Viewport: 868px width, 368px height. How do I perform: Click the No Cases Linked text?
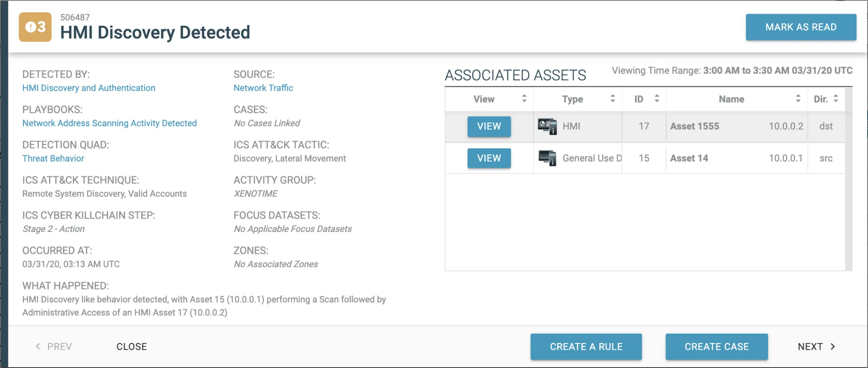click(x=267, y=123)
